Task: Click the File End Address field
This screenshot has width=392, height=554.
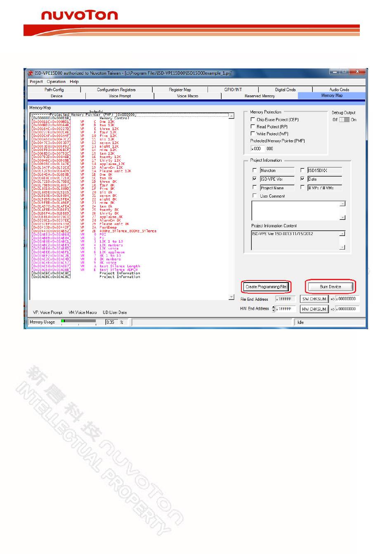Action: point(285,299)
